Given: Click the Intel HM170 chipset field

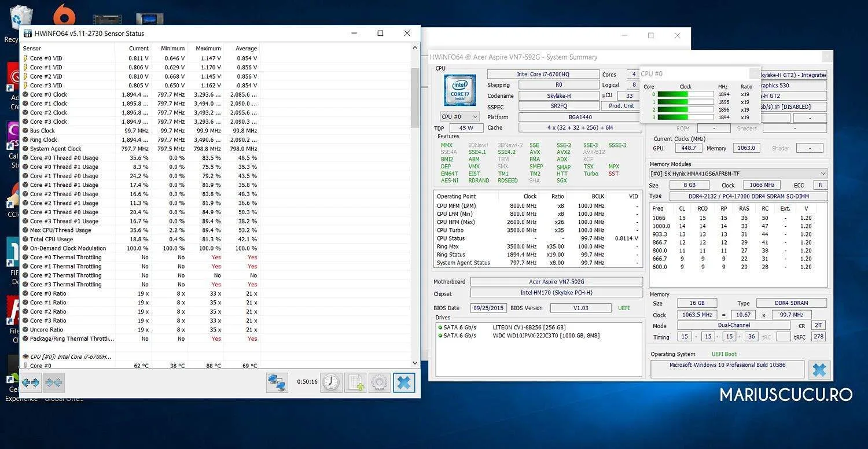Looking at the screenshot, I should [x=556, y=293].
